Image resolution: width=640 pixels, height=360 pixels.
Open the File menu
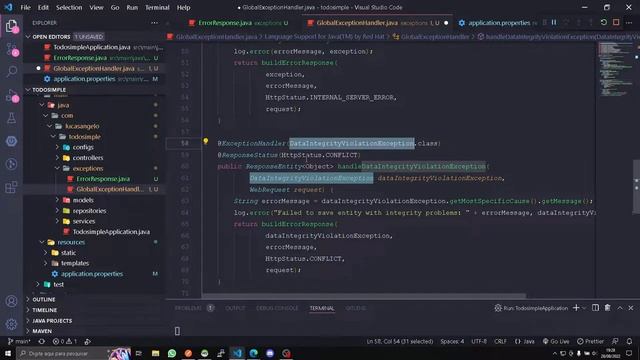pyautogui.click(x=25, y=7)
